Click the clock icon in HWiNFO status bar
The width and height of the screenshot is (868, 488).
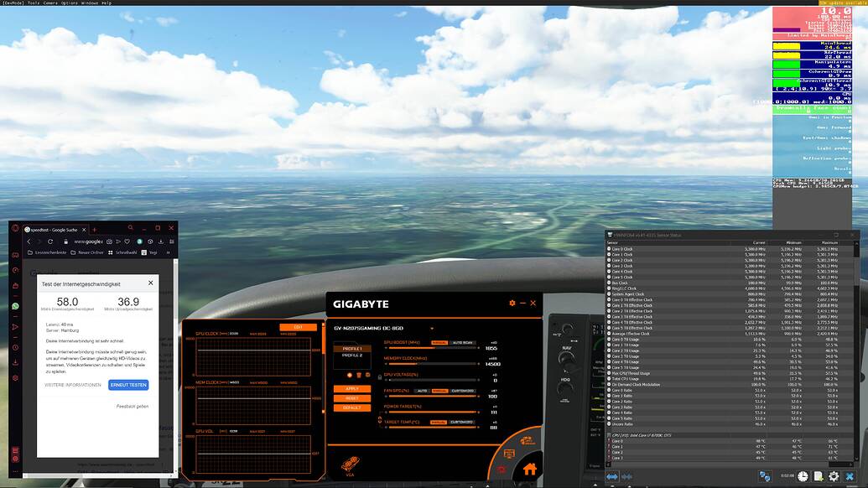click(802, 476)
